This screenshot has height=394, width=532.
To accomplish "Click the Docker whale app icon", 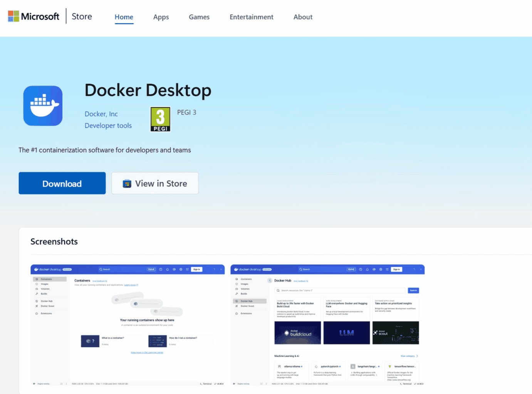I will (43, 106).
